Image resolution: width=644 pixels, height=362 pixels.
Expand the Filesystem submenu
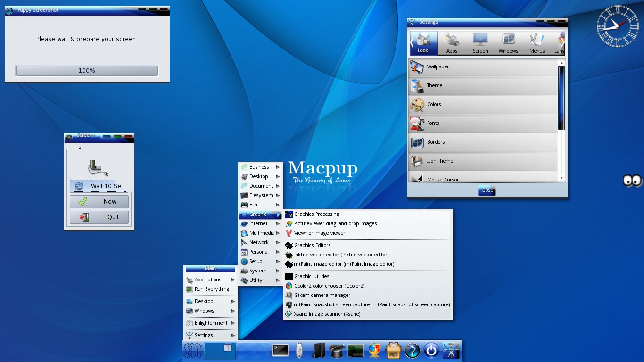pos(260,195)
